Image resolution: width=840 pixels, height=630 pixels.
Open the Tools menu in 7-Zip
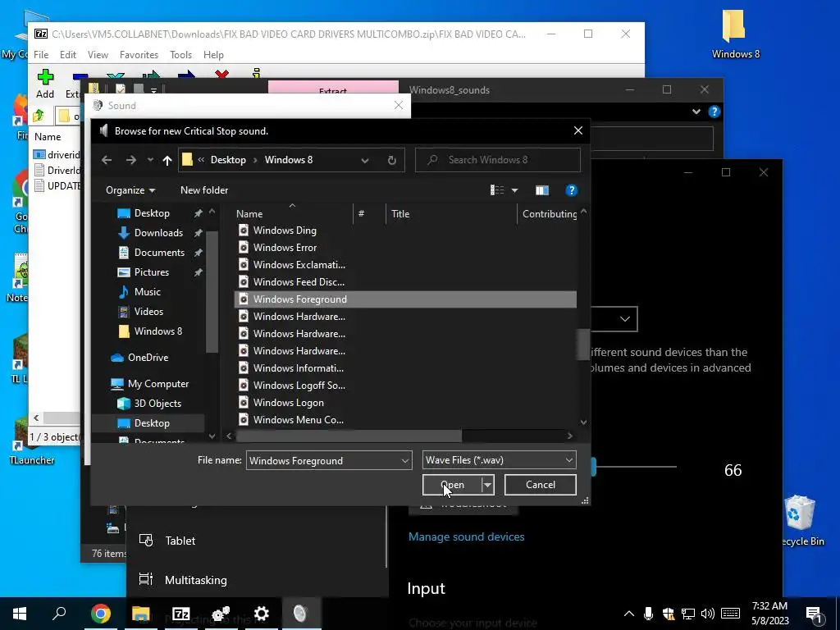pyautogui.click(x=180, y=55)
